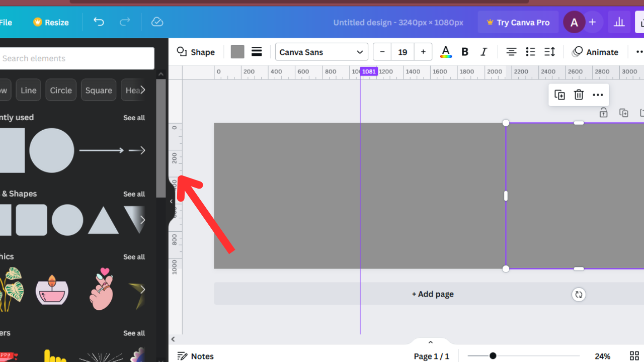Click the elements panel scrollbar
This screenshot has width=644, height=362.
tap(161, 138)
